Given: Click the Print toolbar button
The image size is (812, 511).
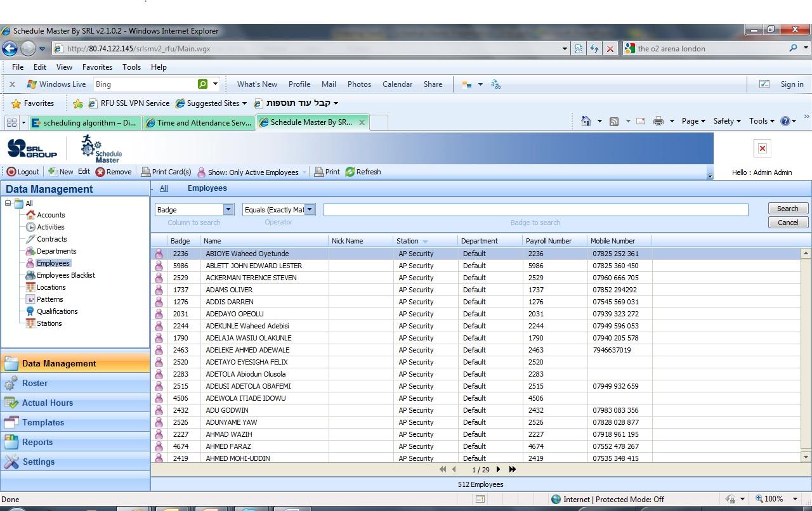Looking at the screenshot, I should (x=327, y=172).
